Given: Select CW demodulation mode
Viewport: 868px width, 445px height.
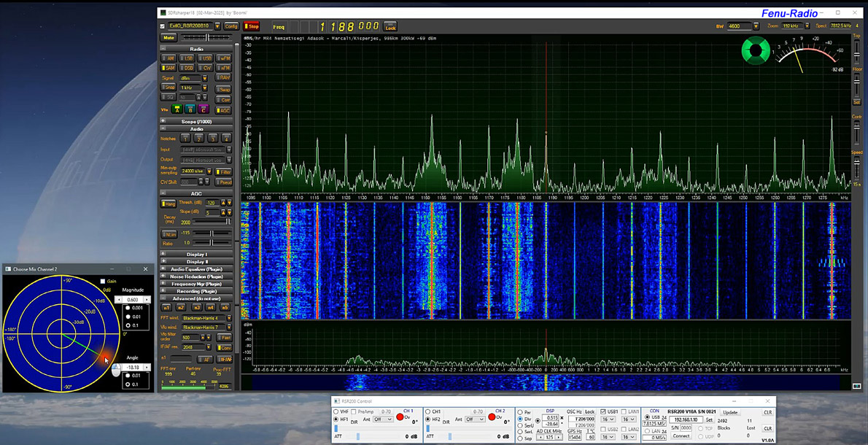Looking at the screenshot, I should point(205,68).
